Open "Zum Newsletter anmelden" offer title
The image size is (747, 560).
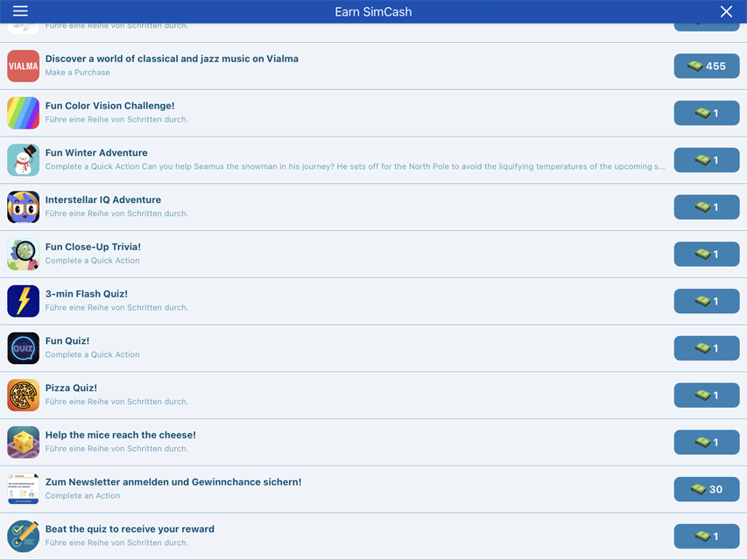pos(173,482)
